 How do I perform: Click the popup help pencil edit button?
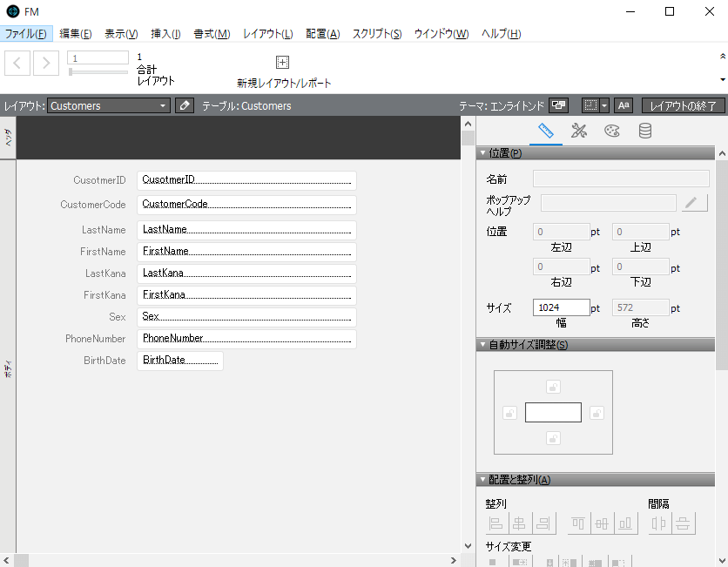coord(694,203)
